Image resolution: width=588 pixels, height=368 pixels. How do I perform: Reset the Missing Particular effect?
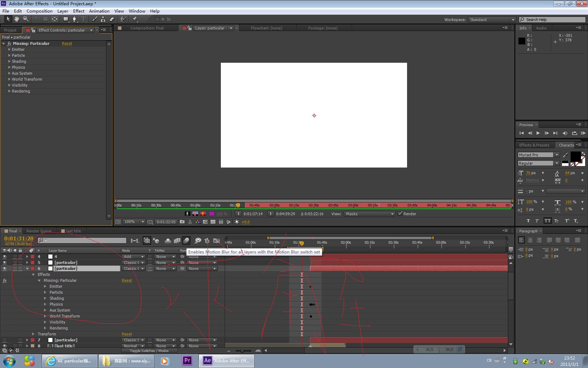67,43
